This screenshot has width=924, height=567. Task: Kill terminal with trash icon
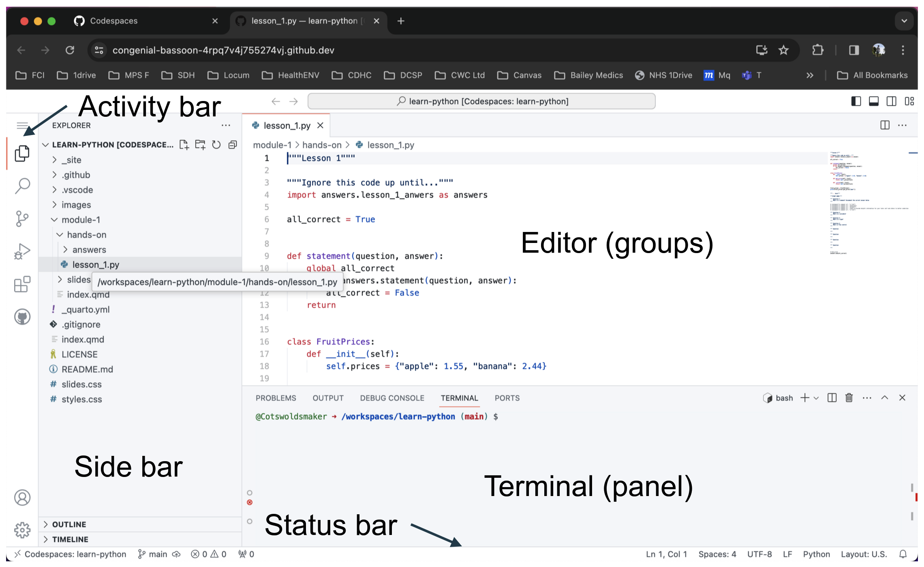(x=849, y=398)
